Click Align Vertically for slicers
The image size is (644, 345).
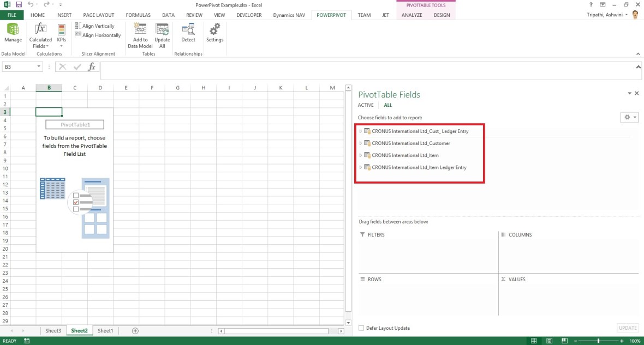tap(97, 25)
